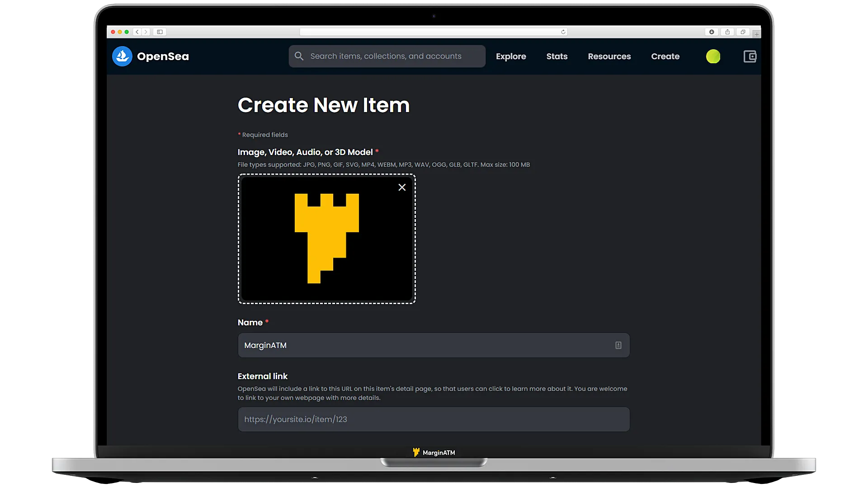The width and height of the screenshot is (868, 488).
Task: Click the wallet/portfolio icon
Action: 750,56
